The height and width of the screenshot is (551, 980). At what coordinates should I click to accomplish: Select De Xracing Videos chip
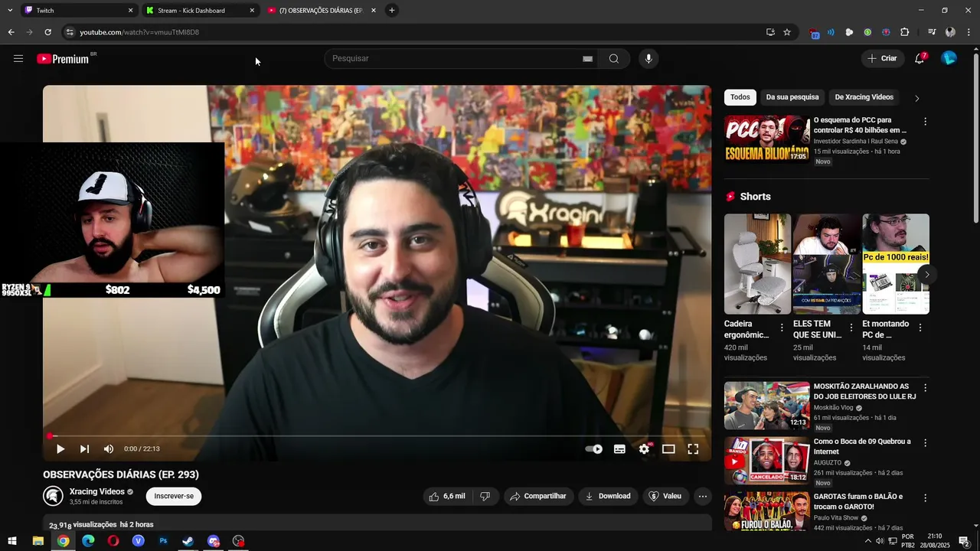click(864, 97)
